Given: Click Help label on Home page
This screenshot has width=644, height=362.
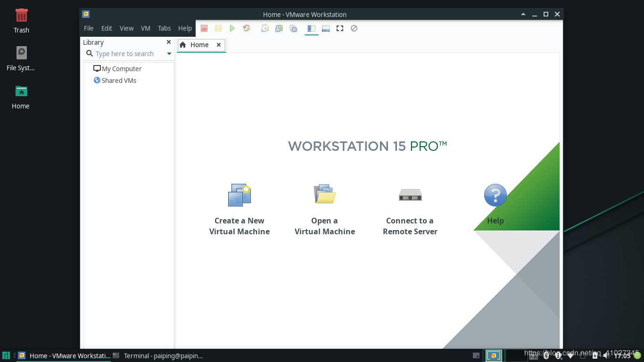Looking at the screenshot, I should pos(495,221).
